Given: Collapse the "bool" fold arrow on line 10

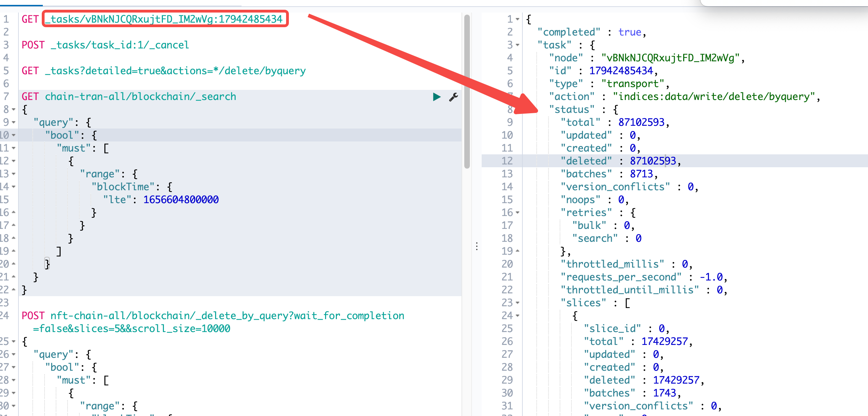Looking at the screenshot, I should coord(14,135).
